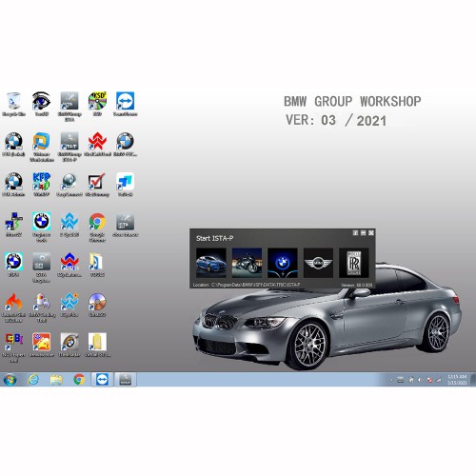The image size is (476, 476).
Task: Open the eye-shaped desktop shortcut
Action: 41,104
